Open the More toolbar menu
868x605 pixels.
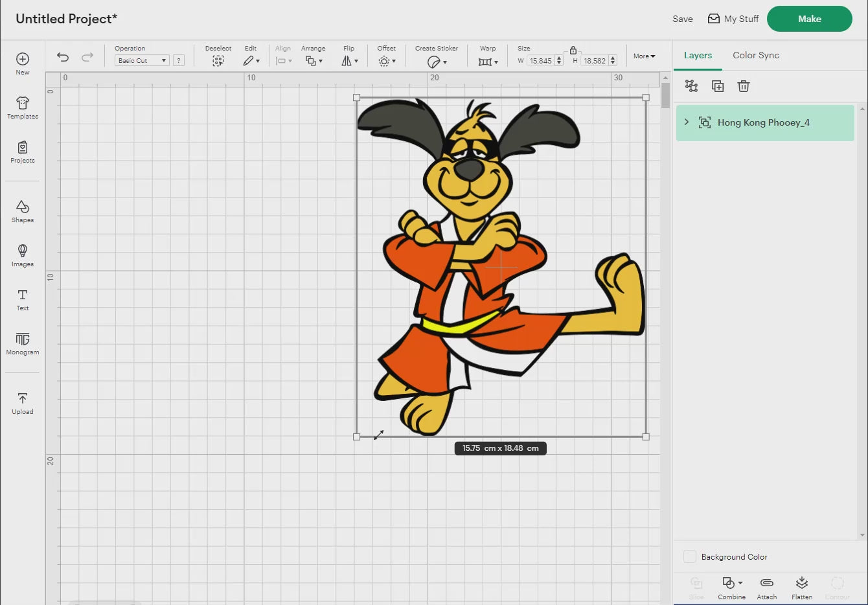coord(644,56)
